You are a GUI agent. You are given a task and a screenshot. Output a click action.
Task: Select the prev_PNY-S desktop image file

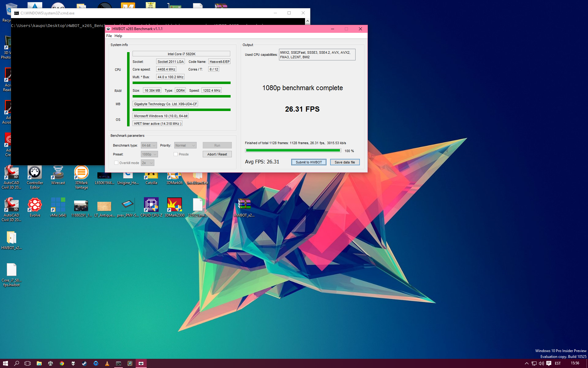click(x=128, y=208)
